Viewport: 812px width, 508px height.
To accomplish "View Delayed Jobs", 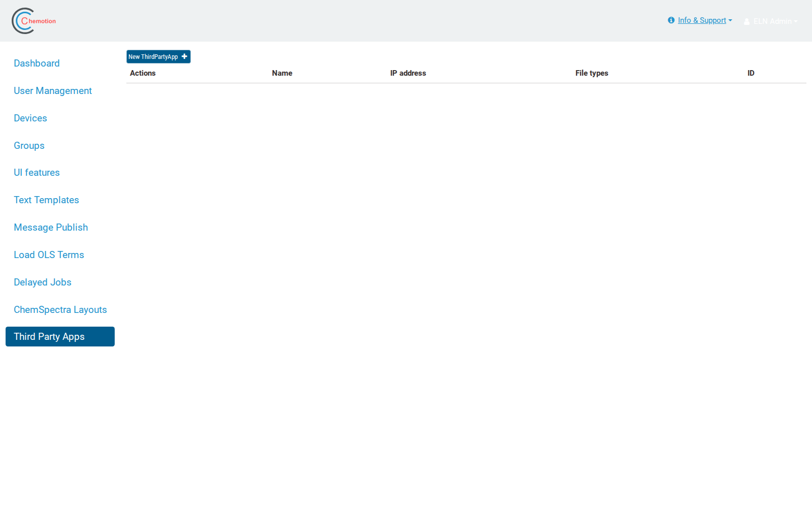I will [x=43, y=282].
